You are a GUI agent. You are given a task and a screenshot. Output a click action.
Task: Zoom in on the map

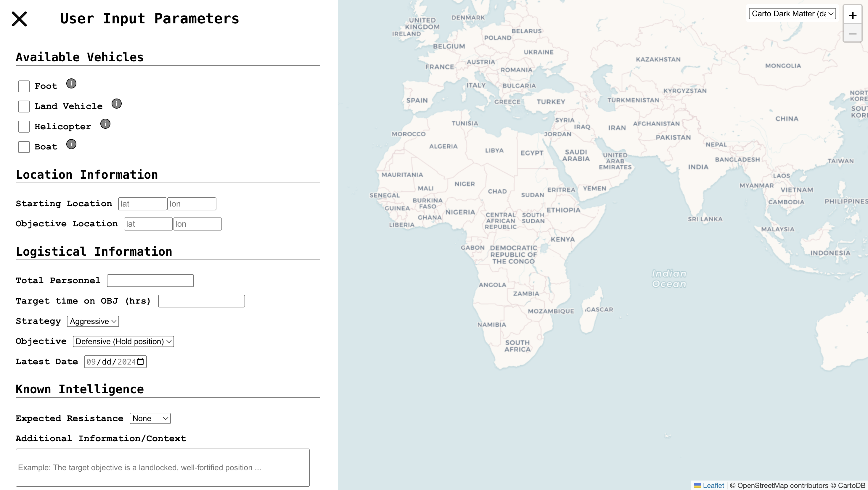pos(853,15)
